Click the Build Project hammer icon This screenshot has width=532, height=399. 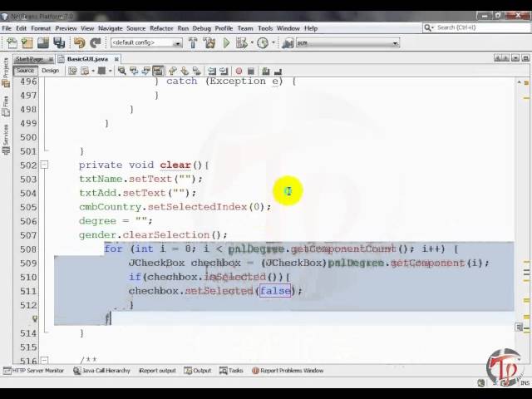click(x=193, y=42)
